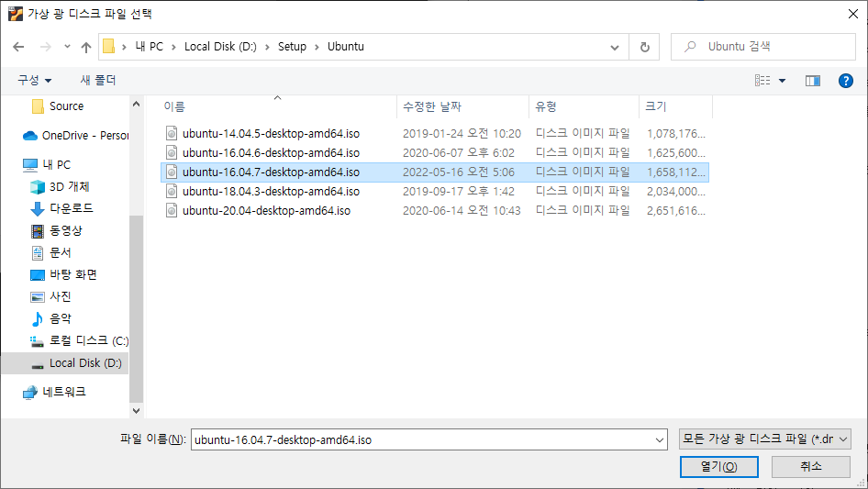Sort by 이름 column header
Screen dimensions: 868x489
[x=277, y=106]
